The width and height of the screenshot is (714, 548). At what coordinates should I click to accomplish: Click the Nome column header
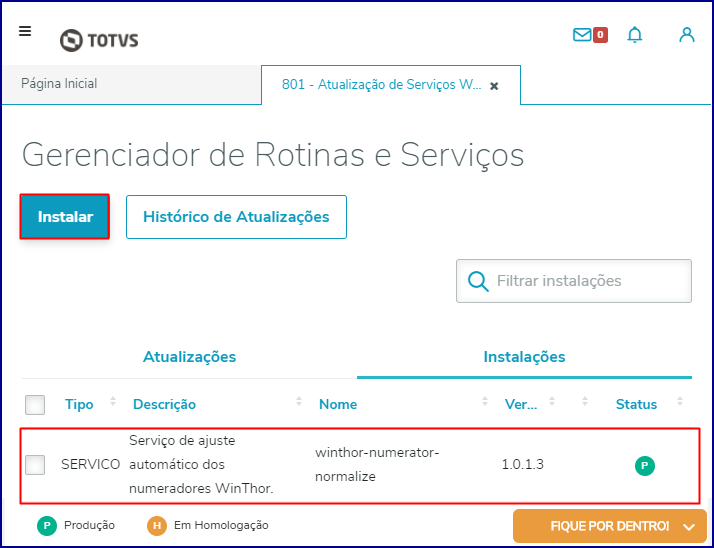tap(338, 405)
